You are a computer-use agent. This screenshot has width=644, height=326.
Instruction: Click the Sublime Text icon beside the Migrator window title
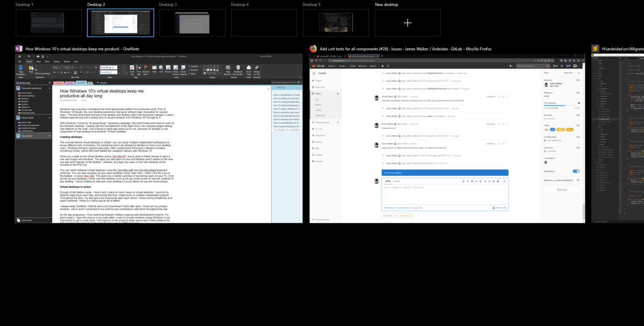click(595, 49)
